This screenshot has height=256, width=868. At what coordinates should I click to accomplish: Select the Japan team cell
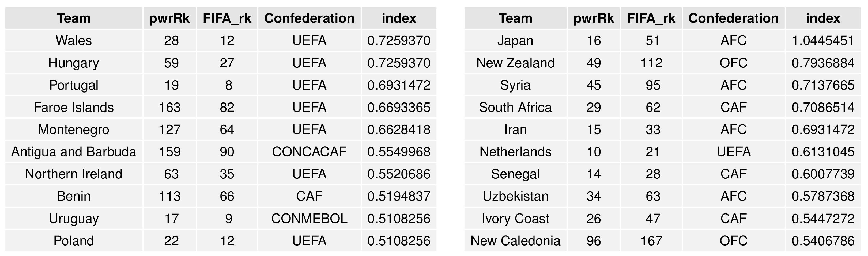515,40
